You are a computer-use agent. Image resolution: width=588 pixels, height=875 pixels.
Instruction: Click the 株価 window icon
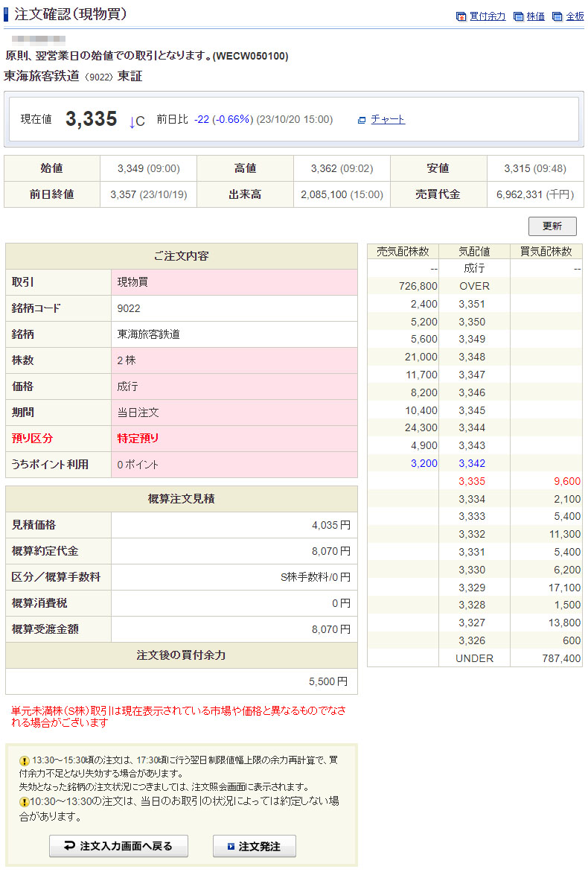click(519, 16)
